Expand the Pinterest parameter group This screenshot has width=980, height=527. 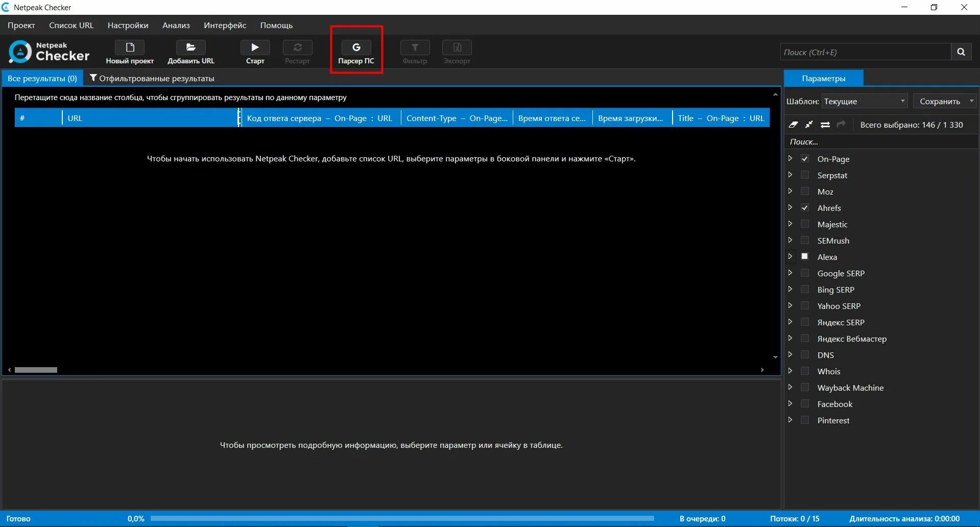[x=790, y=420]
